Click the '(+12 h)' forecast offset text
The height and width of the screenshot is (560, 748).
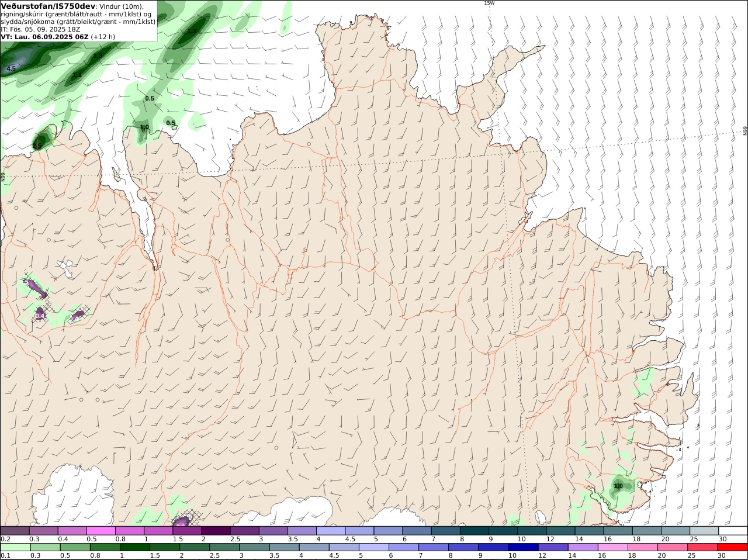103,36
